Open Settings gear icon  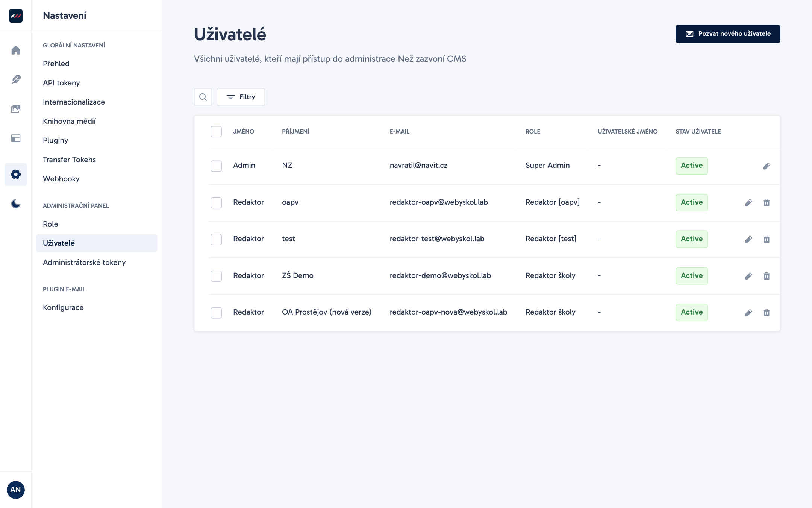click(x=16, y=174)
